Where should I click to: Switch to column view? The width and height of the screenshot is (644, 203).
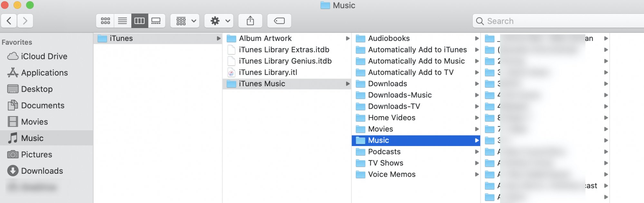(x=139, y=21)
